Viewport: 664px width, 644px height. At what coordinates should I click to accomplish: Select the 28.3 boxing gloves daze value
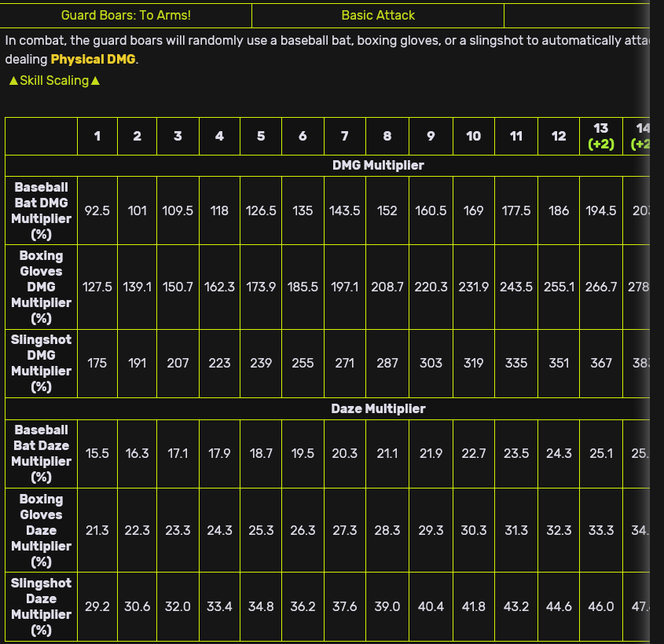(x=387, y=530)
